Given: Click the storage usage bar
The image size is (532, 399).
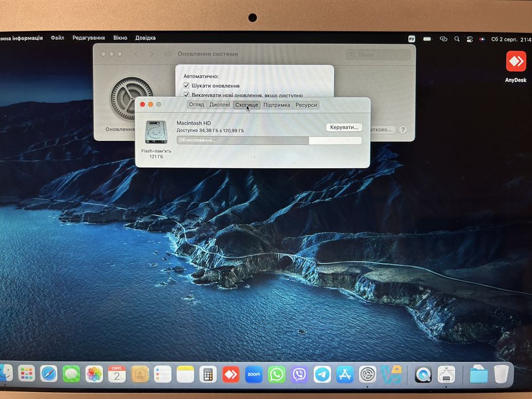Looking at the screenshot, I should [269, 140].
